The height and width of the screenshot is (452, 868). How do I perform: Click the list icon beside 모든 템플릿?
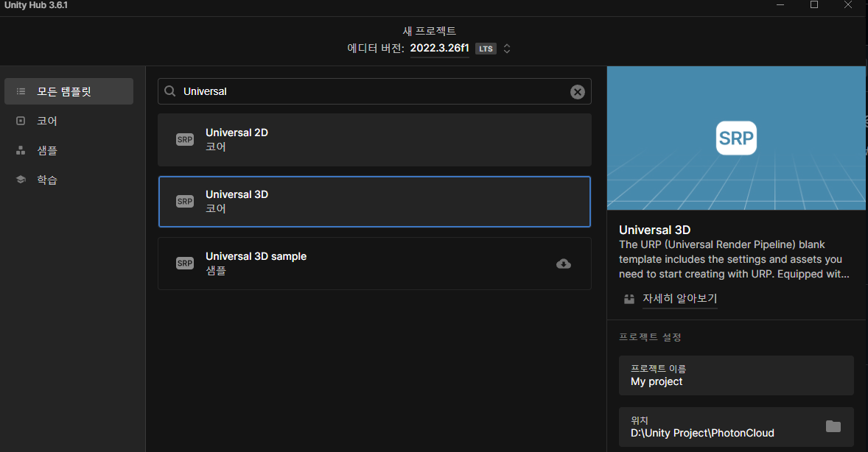21,91
